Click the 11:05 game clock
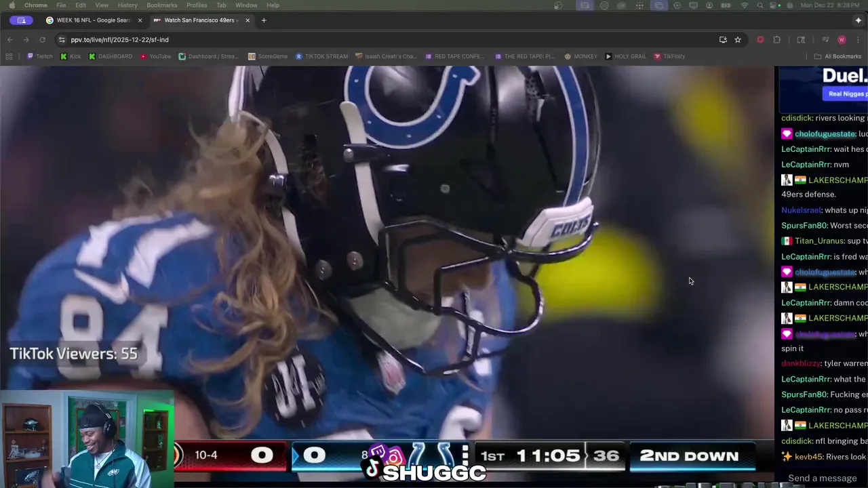Image resolution: width=868 pixels, height=488 pixels. 548,455
